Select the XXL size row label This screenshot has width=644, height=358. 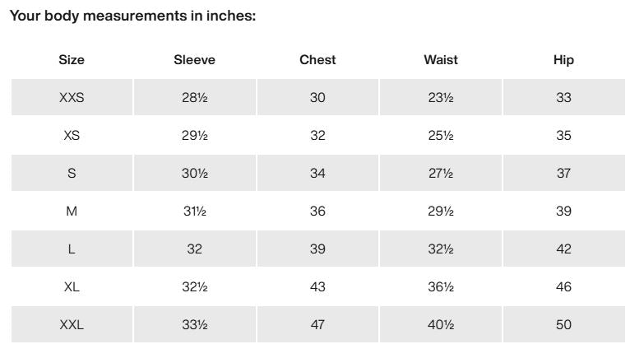coord(72,325)
